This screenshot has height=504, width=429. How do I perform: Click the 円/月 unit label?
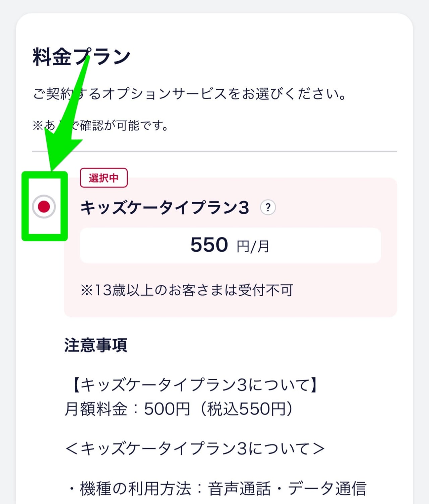(253, 246)
